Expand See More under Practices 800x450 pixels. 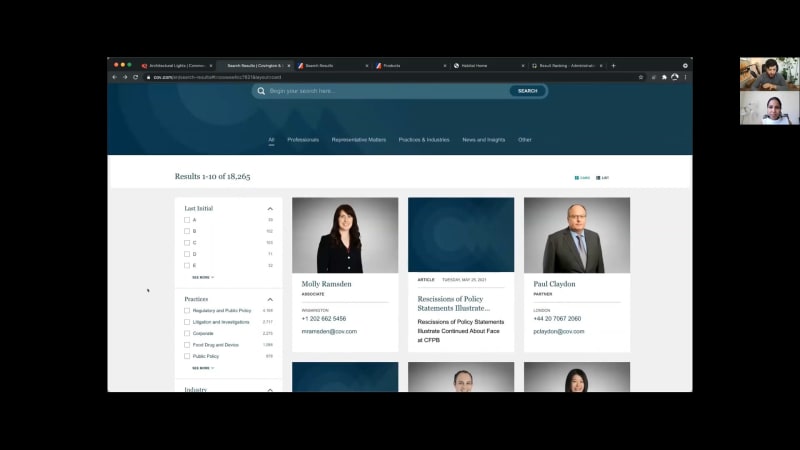coord(202,368)
